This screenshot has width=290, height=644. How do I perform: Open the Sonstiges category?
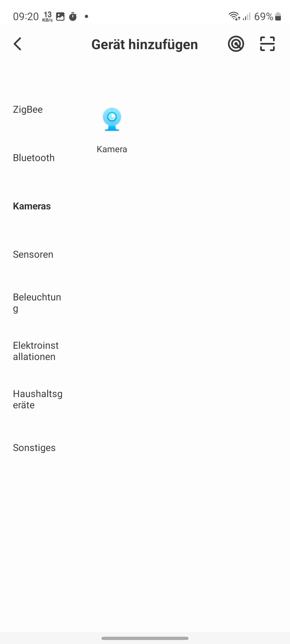[34, 448]
